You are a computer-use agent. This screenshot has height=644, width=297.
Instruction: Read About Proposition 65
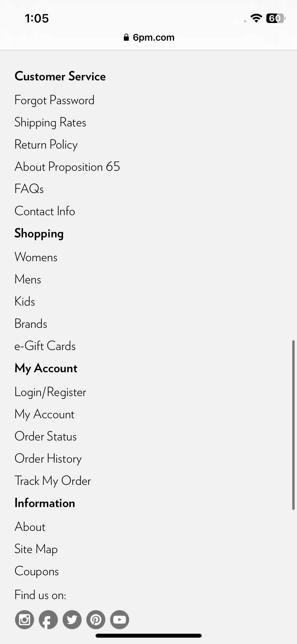[67, 167]
